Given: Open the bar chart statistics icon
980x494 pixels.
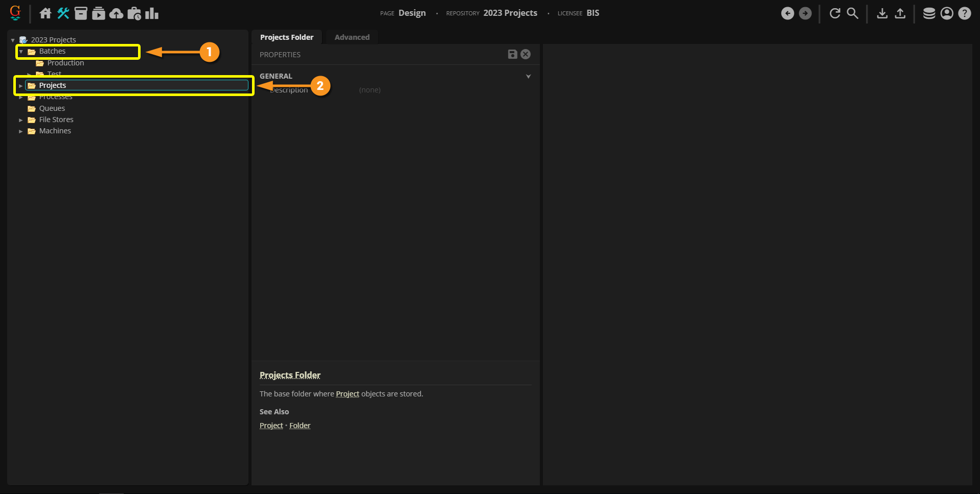Looking at the screenshot, I should pyautogui.click(x=152, y=13).
